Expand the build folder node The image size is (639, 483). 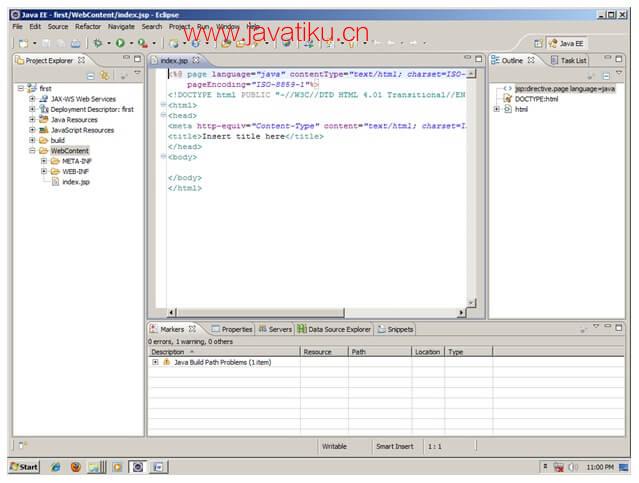(32, 140)
